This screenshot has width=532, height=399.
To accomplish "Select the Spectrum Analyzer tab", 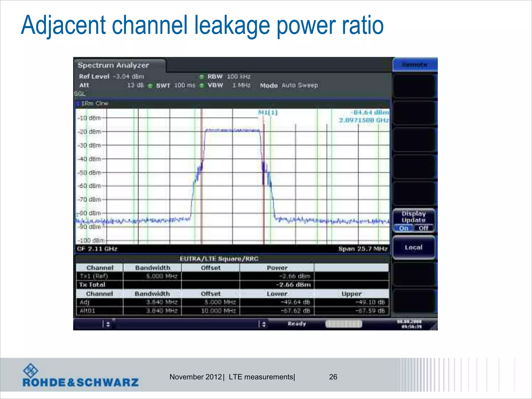I will pos(119,65).
